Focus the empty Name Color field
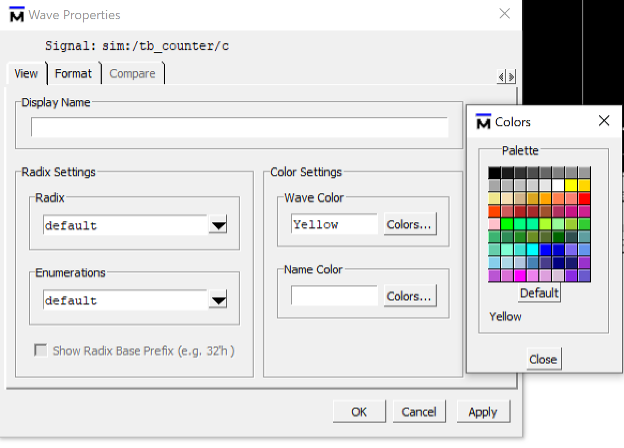This screenshot has width=624, height=448. tap(334, 296)
